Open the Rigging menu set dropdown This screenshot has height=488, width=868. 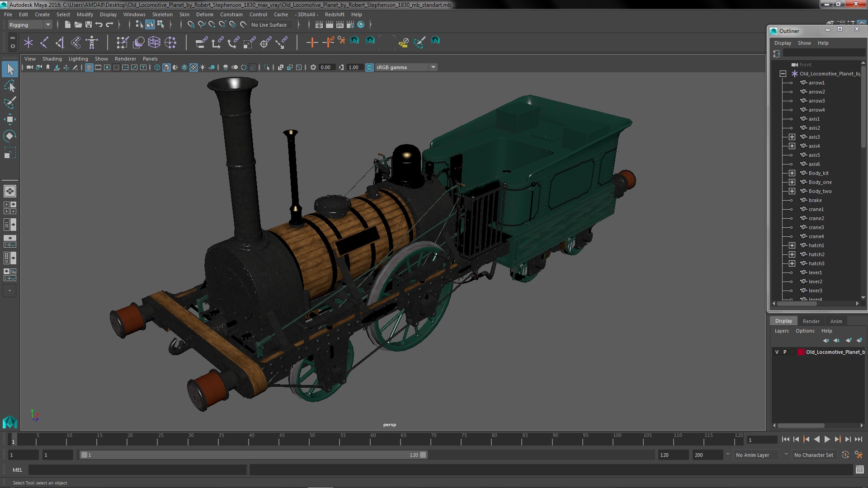tap(30, 25)
